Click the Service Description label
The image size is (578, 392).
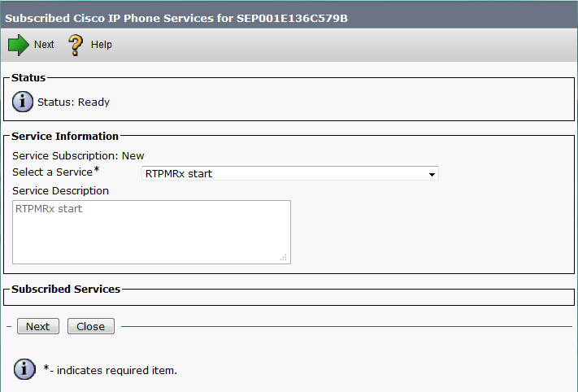click(x=61, y=190)
